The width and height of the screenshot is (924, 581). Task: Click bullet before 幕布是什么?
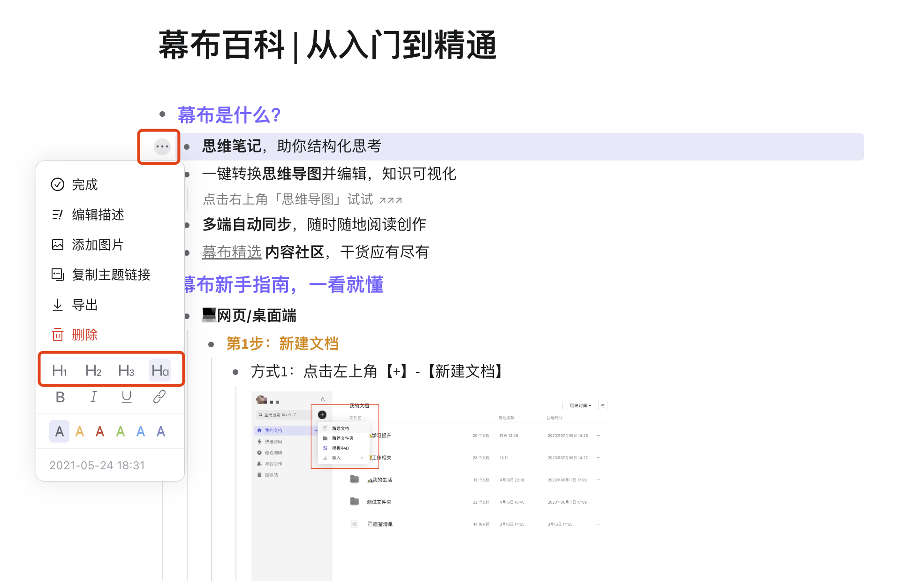(162, 114)
